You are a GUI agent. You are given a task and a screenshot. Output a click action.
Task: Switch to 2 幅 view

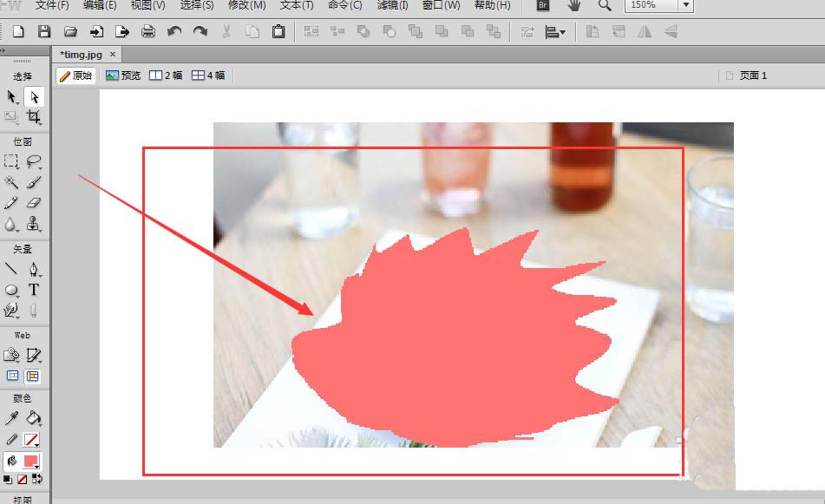[x=166, y=75]
